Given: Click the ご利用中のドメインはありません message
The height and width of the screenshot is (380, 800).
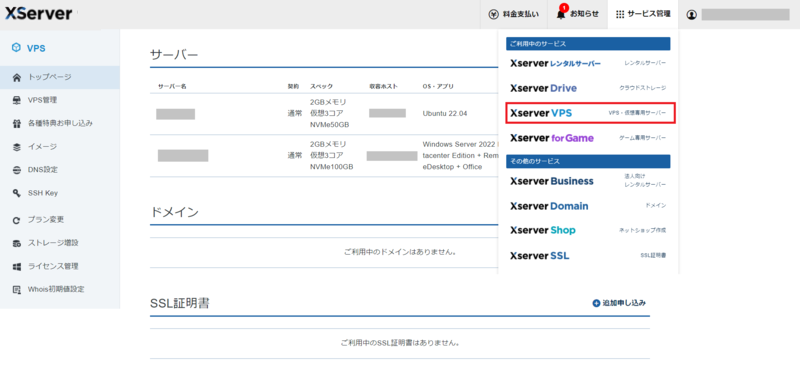Looking at the screenshot, I should click(x=399, y=252).
